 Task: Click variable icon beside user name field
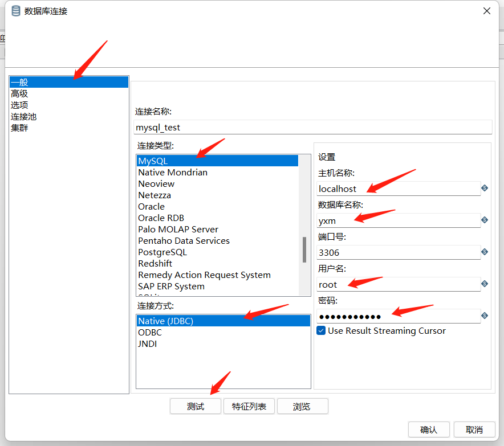coord(485,284)
